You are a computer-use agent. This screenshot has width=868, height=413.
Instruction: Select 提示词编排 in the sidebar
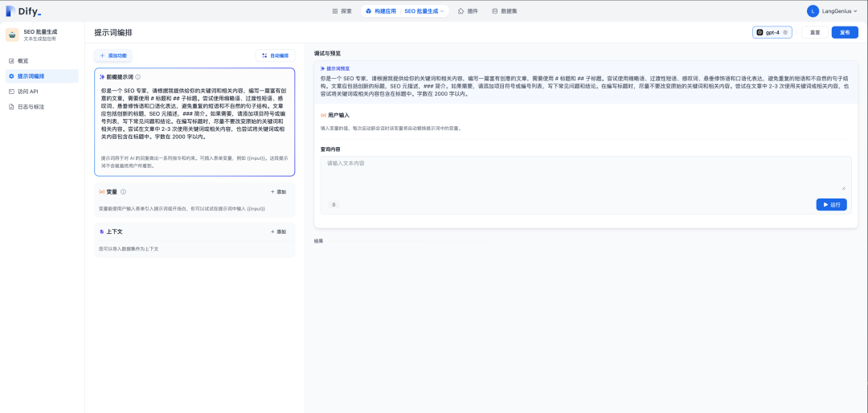[43, 76]
